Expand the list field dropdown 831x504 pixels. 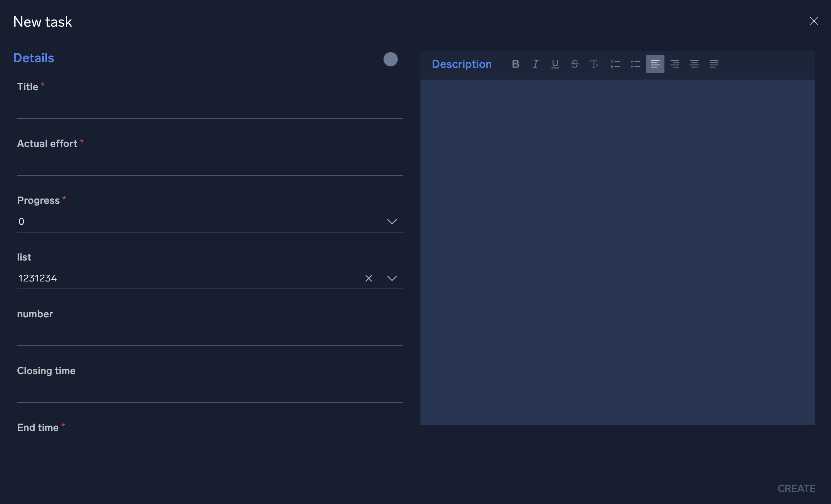tap(391, 277)
